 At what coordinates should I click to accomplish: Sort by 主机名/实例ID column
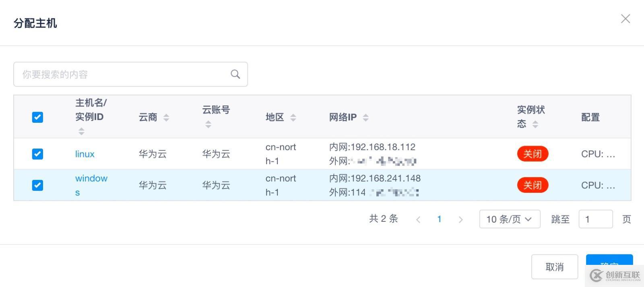click(x=81, y=131)
